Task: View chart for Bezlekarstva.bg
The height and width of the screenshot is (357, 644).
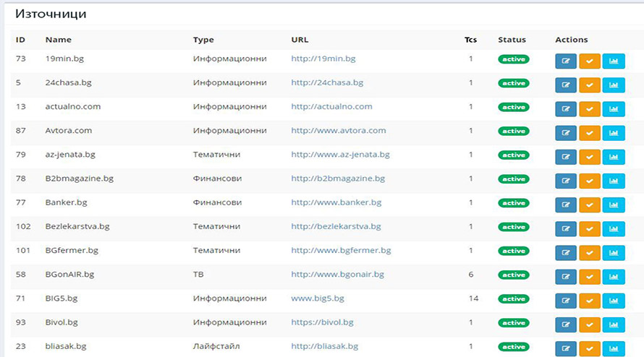Action: (614, 228)
